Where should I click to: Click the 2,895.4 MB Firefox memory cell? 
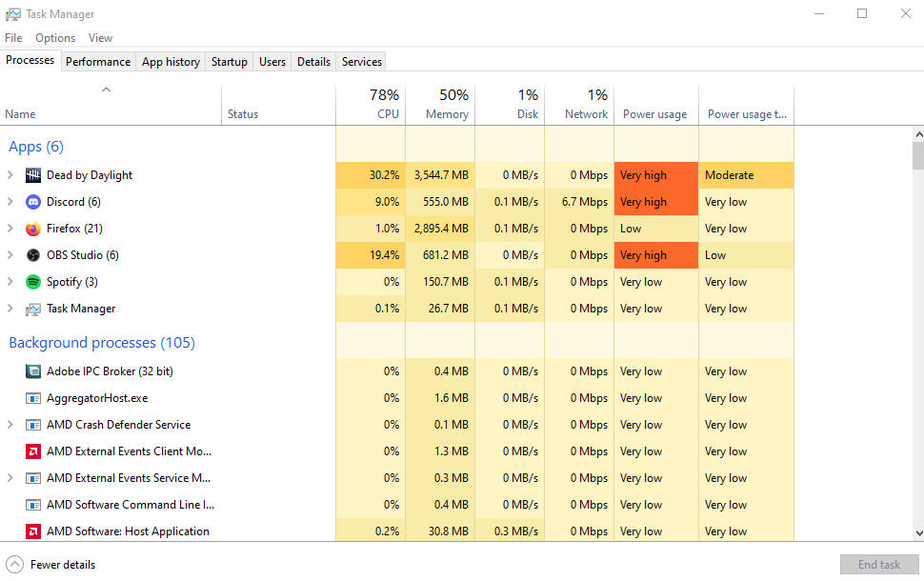[440, 228]
